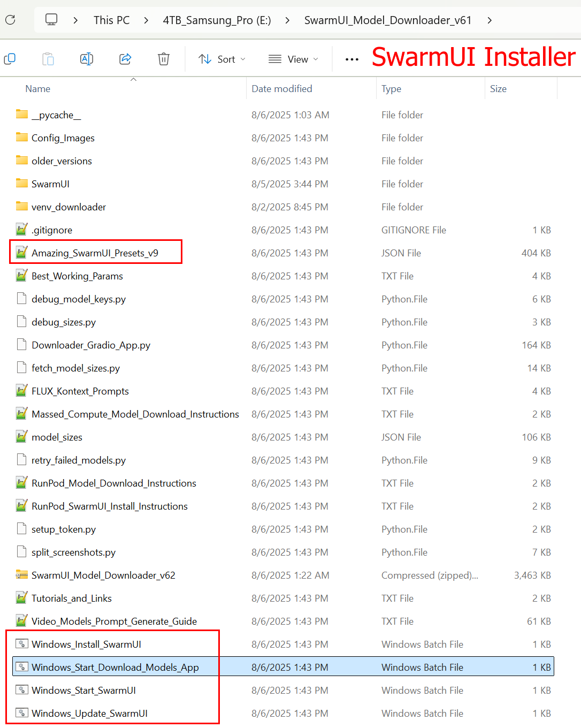Select the debug_sizes.py file name
The image size is (581, 728).
coord(64,322)
